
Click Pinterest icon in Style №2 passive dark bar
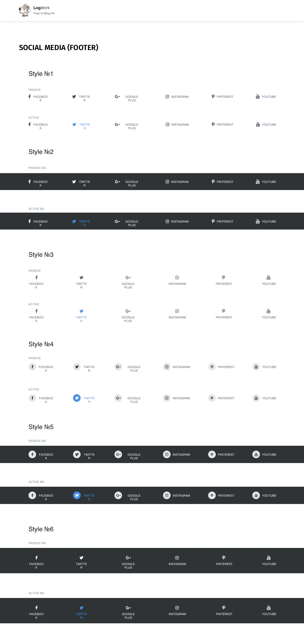click(213, 182)
